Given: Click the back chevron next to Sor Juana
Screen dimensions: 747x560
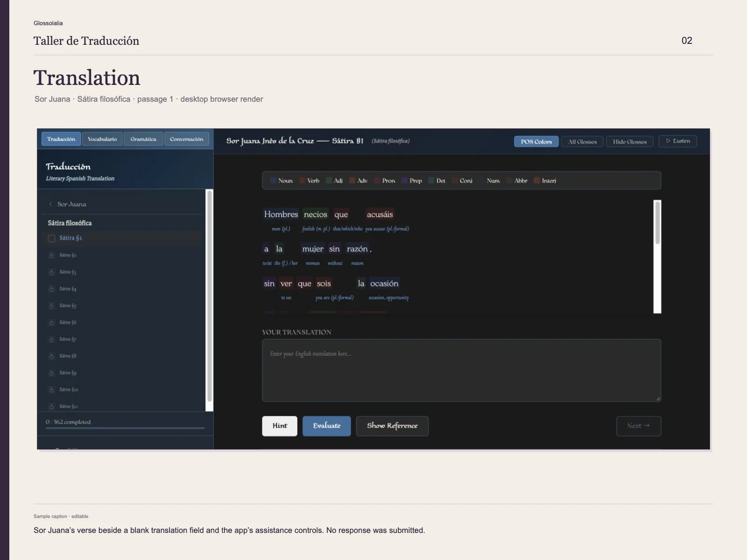Looking at the screenshot, I should 50,204.
